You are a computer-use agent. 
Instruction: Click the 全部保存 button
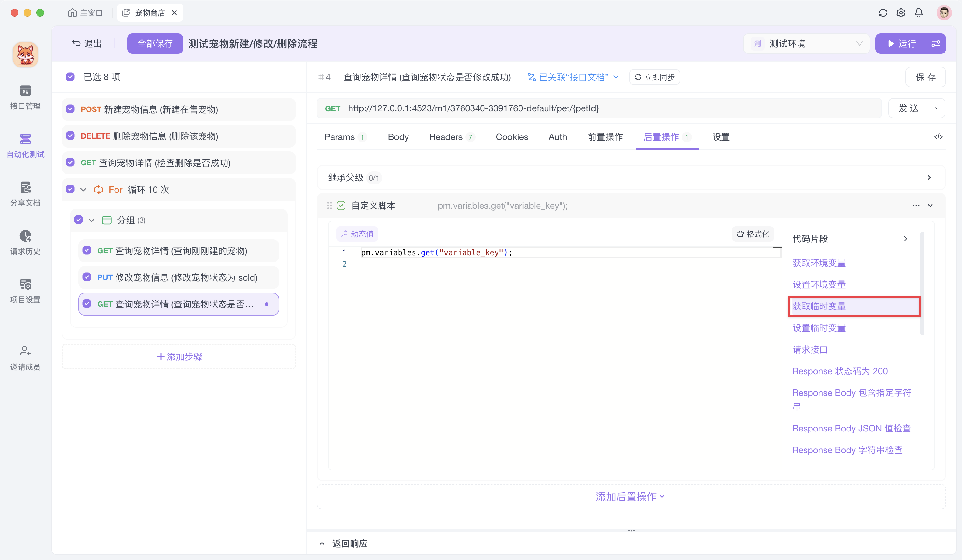pos(155,44)
